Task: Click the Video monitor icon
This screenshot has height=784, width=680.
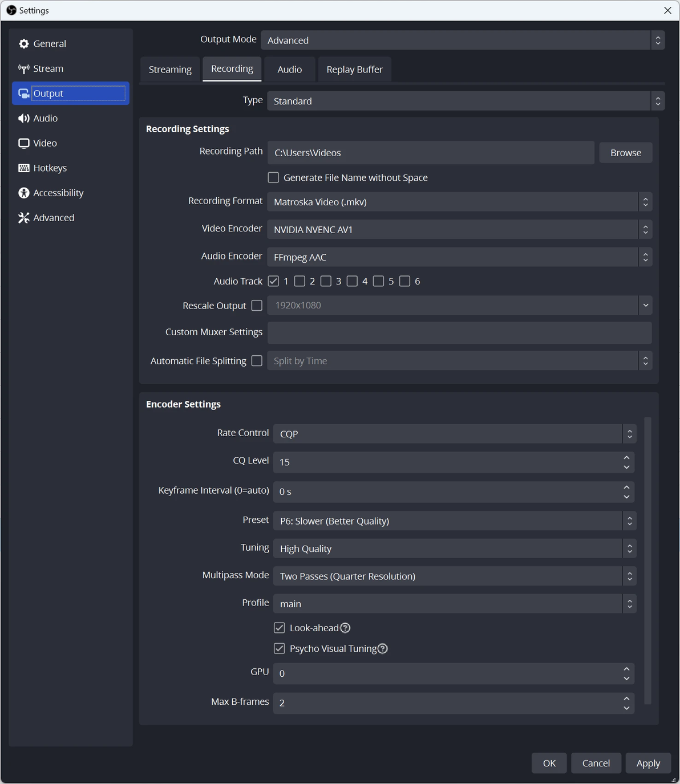Action: pyautogui.click(x=23, y=143)
